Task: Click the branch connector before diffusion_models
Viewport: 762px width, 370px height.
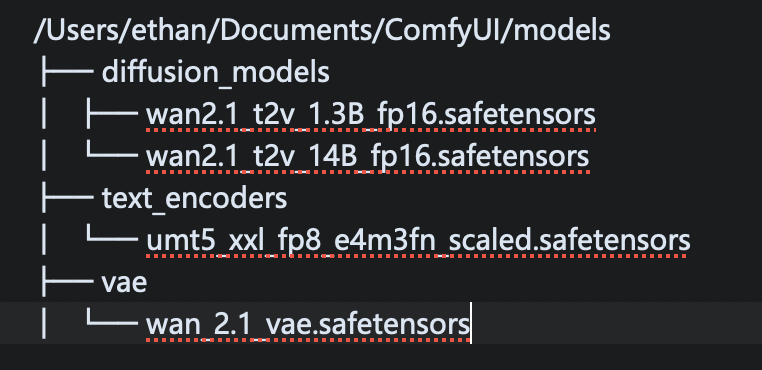Action: (x=68, y=72)
